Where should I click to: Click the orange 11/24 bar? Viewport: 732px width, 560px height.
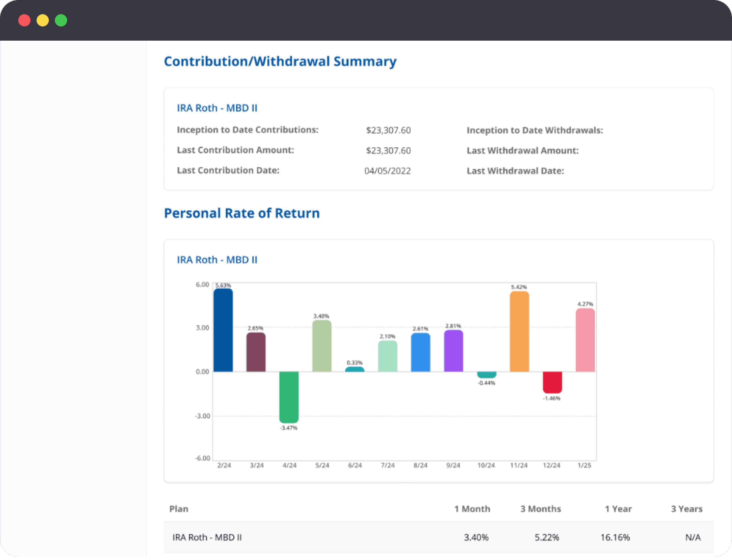[x=519, y=332]
